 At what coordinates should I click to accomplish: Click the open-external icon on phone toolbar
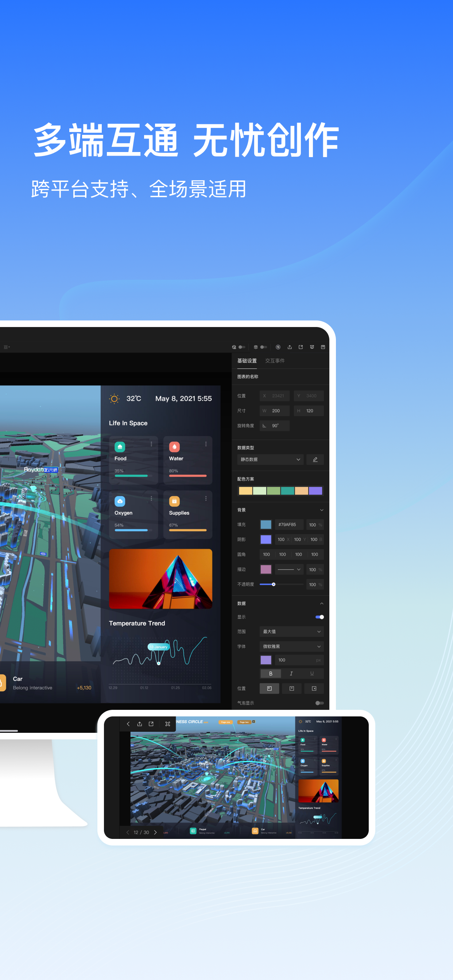coord(151,724)
